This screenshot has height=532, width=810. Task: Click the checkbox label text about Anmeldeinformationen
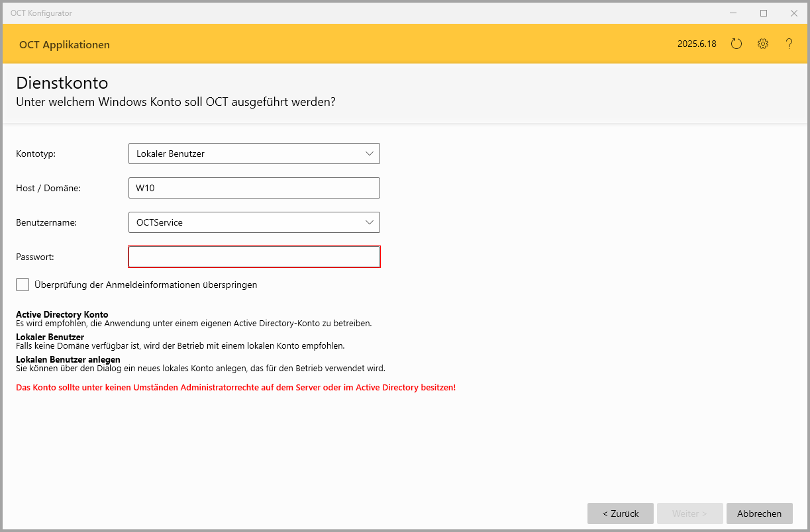[146, 285]
